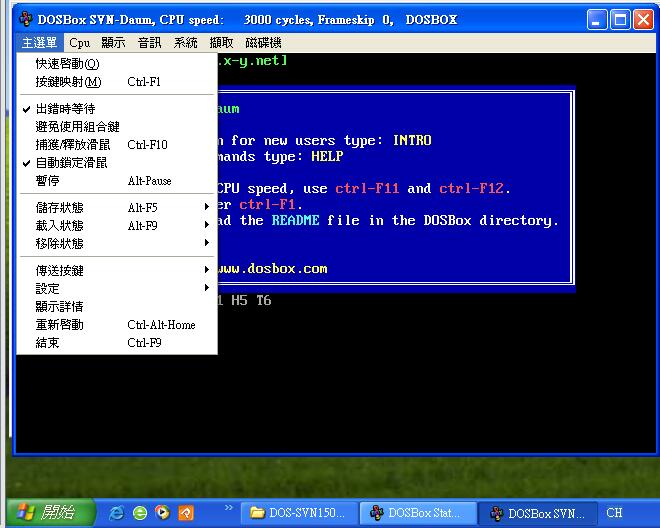Expand hidden quick launch icons chevron

[229, 507]
